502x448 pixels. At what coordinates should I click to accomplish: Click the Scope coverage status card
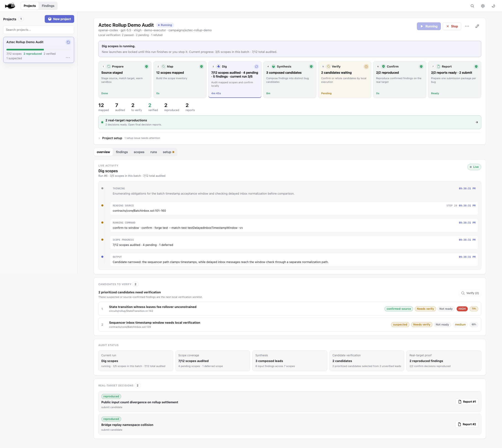click(x=213, y=361)
